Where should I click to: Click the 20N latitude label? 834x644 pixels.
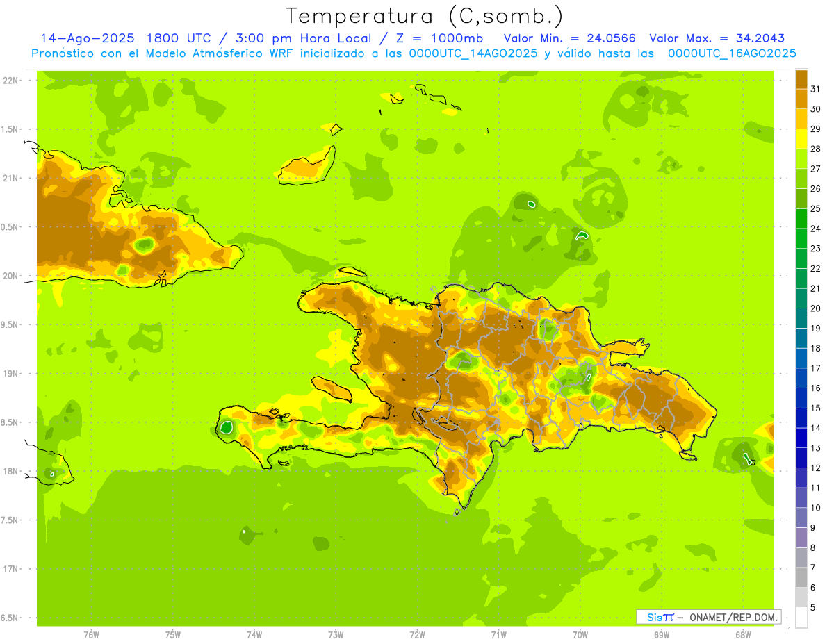coord(10,276)
